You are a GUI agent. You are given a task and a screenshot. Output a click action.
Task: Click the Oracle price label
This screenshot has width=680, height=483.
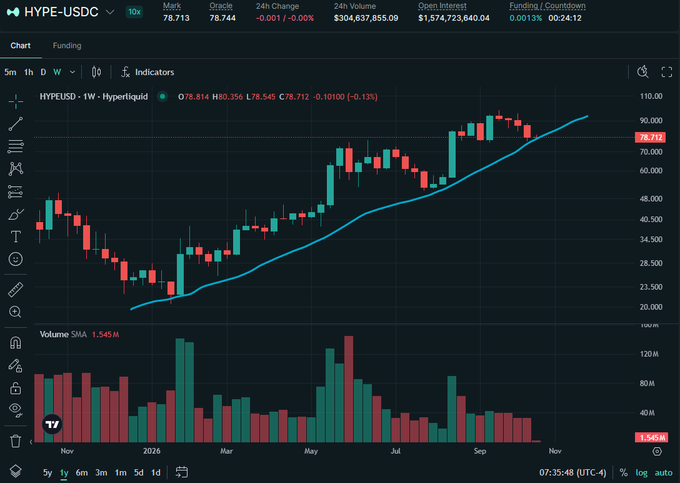[221, 6]
